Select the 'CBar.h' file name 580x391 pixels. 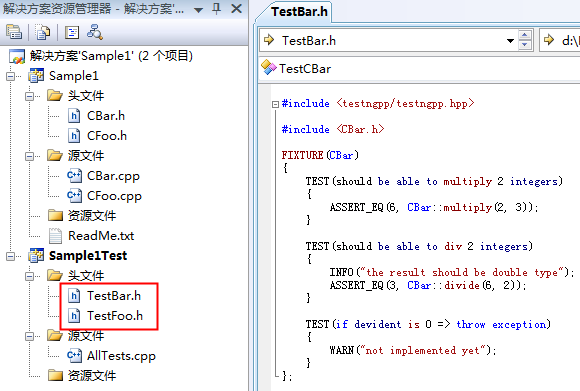pyautogui.click(x=106, y=116)
